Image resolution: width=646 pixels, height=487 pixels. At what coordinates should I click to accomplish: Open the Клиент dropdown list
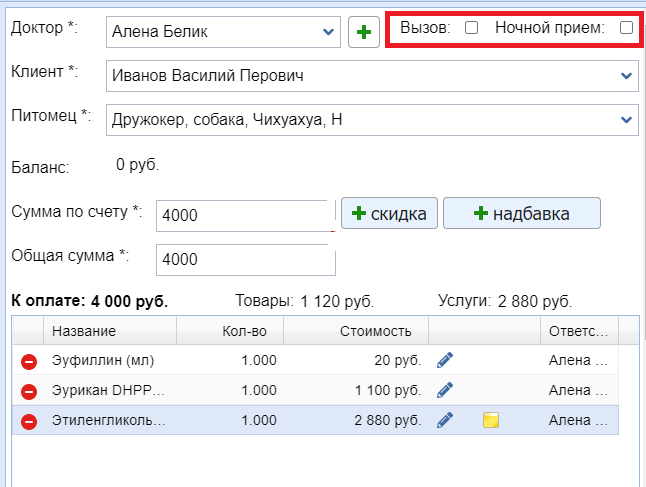[627, 75]
